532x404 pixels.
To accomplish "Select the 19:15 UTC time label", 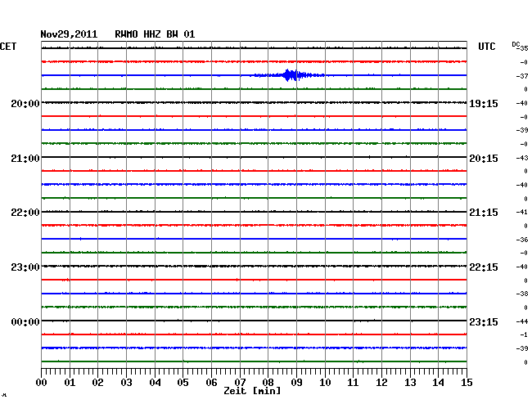I will click(x=484, y=104).
